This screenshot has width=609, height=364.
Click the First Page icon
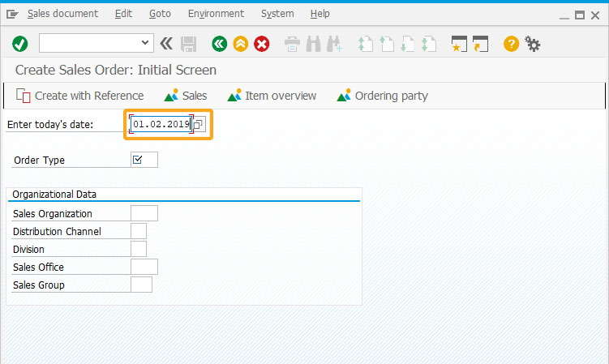pyautogui.click(x=365, y=44)
